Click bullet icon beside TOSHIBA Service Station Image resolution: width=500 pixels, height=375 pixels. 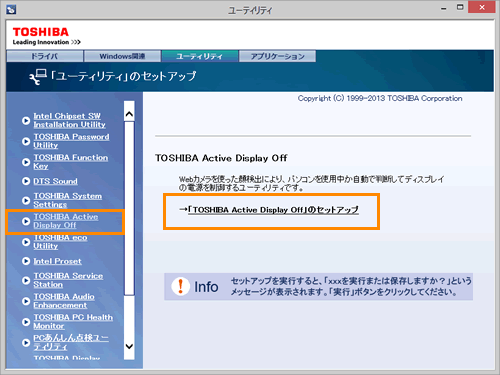[x=26, y=280]
